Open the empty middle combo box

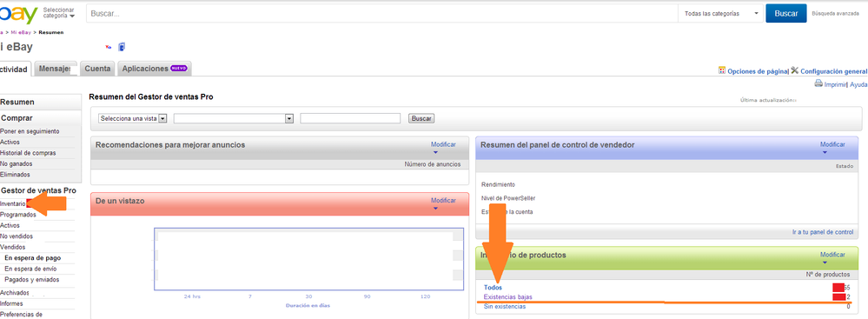point(233,118)
